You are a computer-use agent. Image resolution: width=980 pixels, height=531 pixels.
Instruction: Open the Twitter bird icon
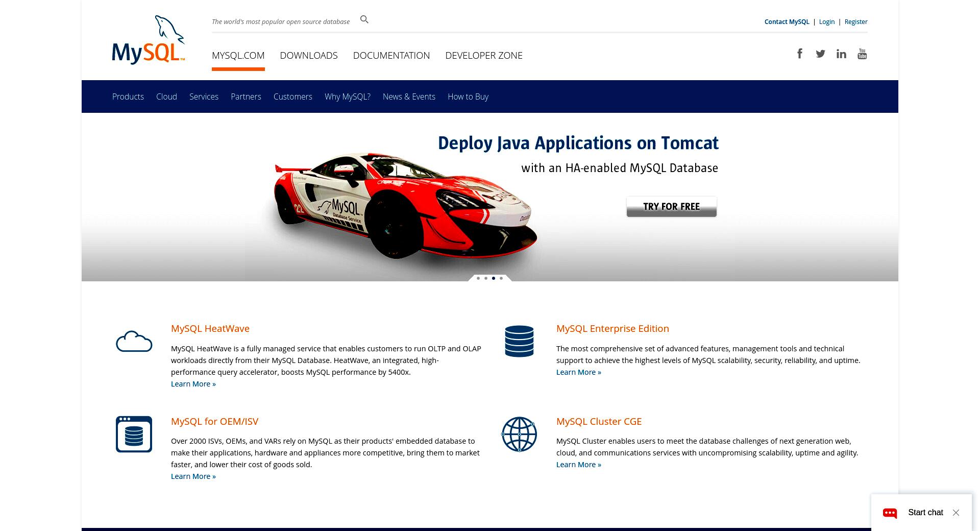tap(820, 54)
